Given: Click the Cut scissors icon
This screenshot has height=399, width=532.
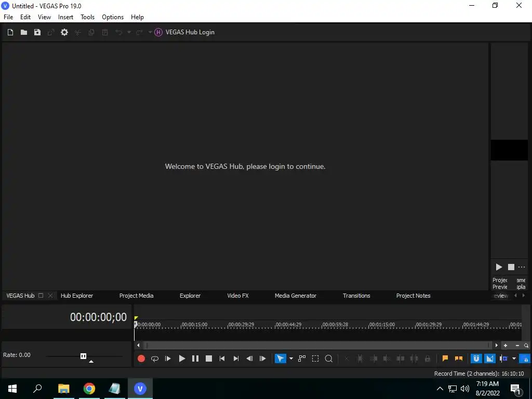Looking at the screenshot, I should pos(78,32).
